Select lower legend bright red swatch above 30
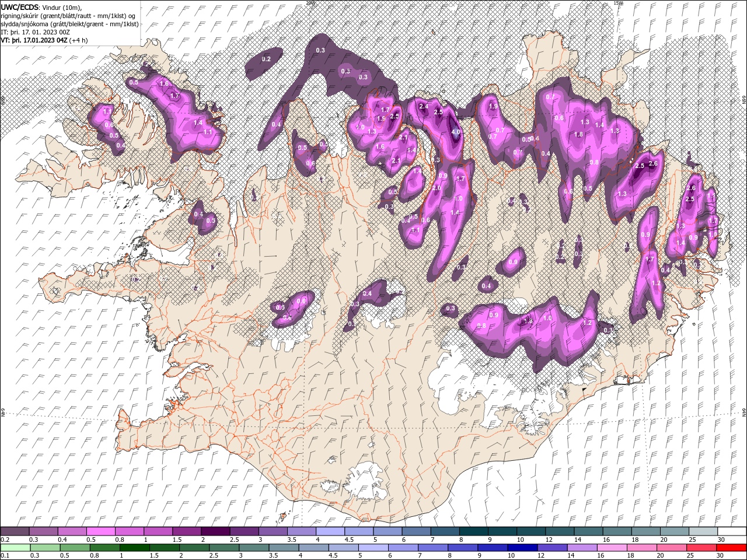 point(732,547)
